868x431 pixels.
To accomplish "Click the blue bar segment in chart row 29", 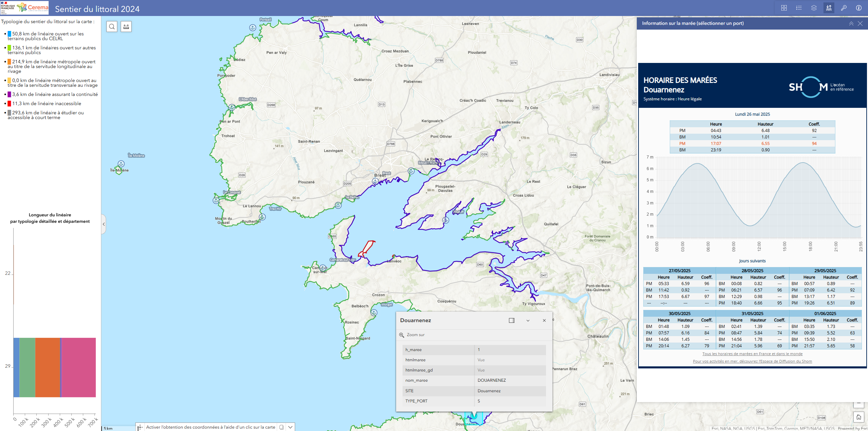I will click(x=16, y=367).
